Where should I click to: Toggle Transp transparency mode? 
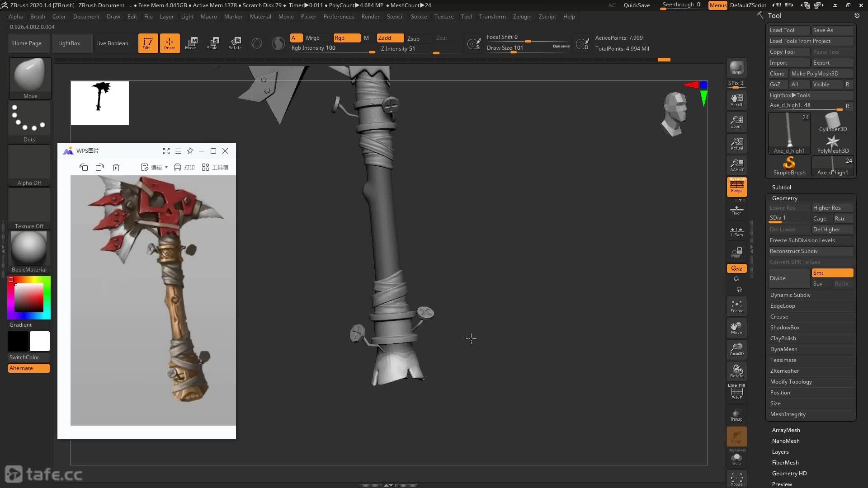pos(736,414)
